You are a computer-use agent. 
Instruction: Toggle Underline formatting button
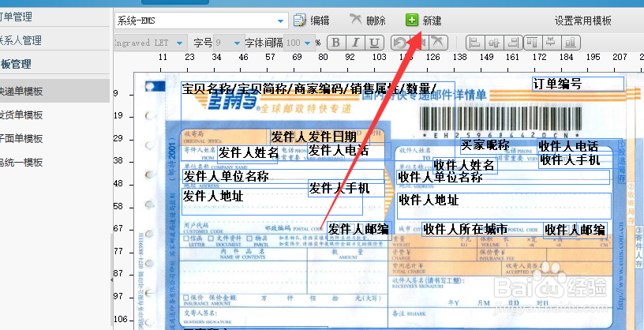[x=374, y=43]
